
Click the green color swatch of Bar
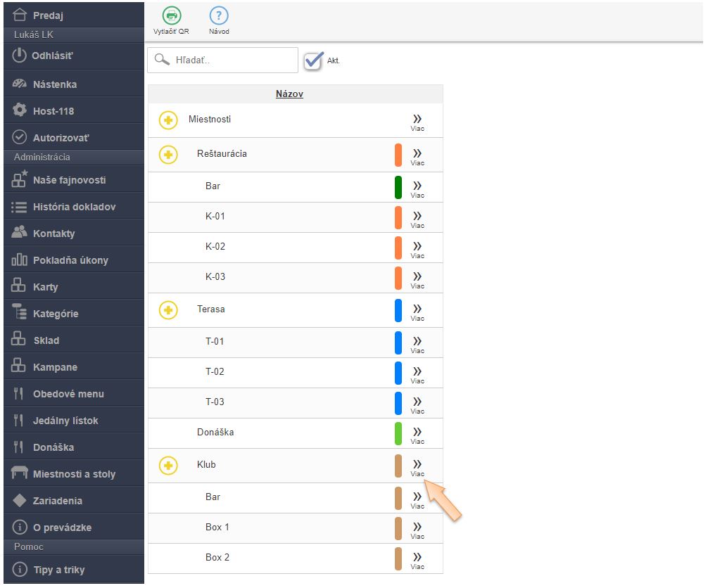[398, 187]
